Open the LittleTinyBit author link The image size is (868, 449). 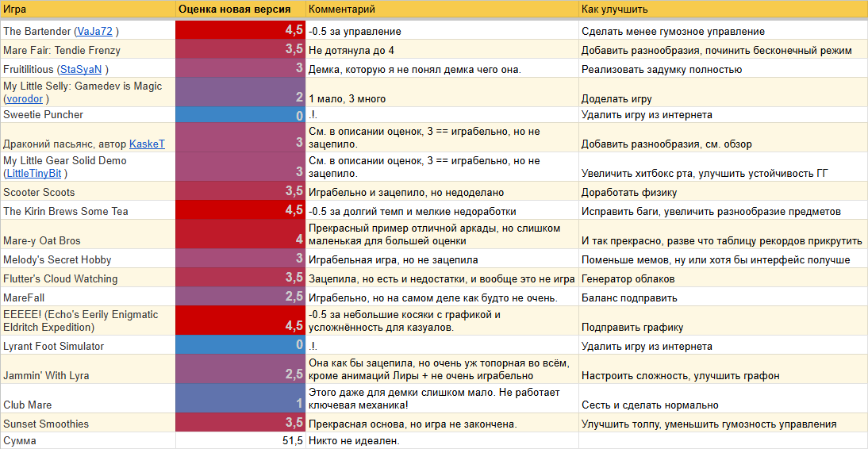pos(35,173)
